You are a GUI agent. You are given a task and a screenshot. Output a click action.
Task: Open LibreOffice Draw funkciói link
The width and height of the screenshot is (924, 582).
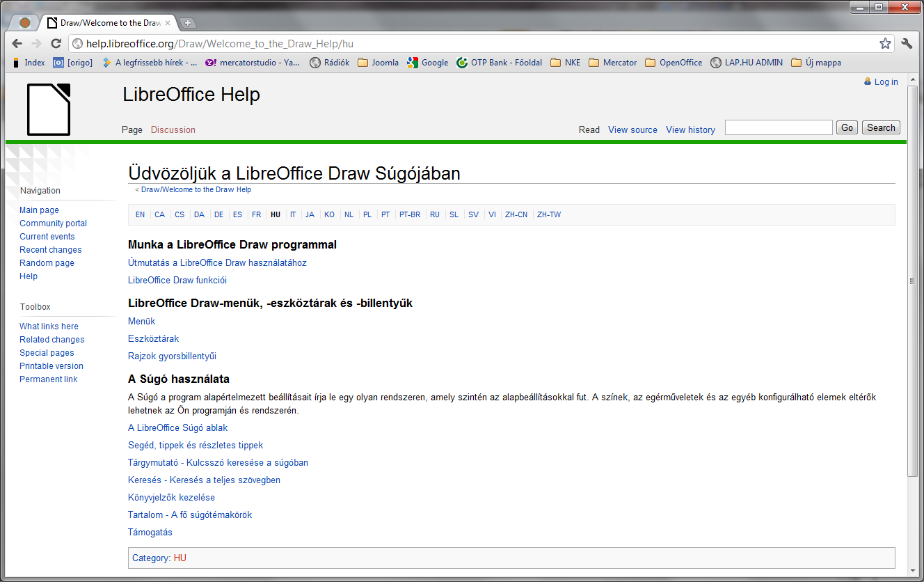pyautogui.click(x=177, y=281)
